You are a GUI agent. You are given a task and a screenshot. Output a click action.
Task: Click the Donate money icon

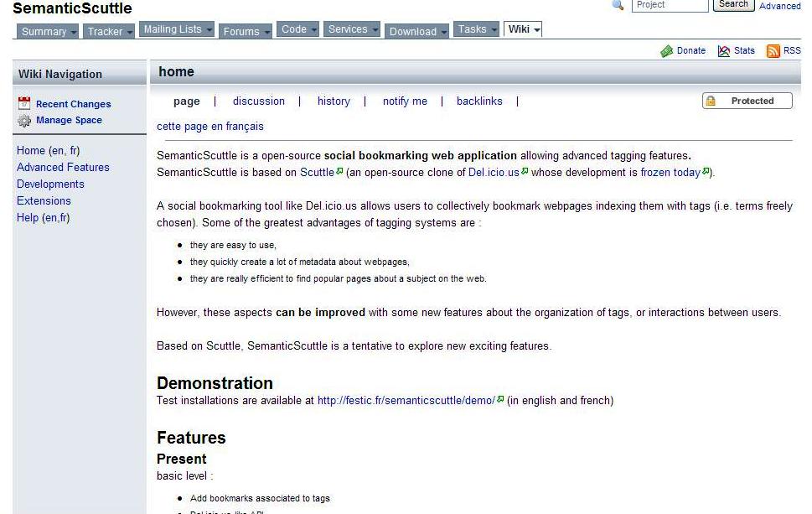click(666, 51)
